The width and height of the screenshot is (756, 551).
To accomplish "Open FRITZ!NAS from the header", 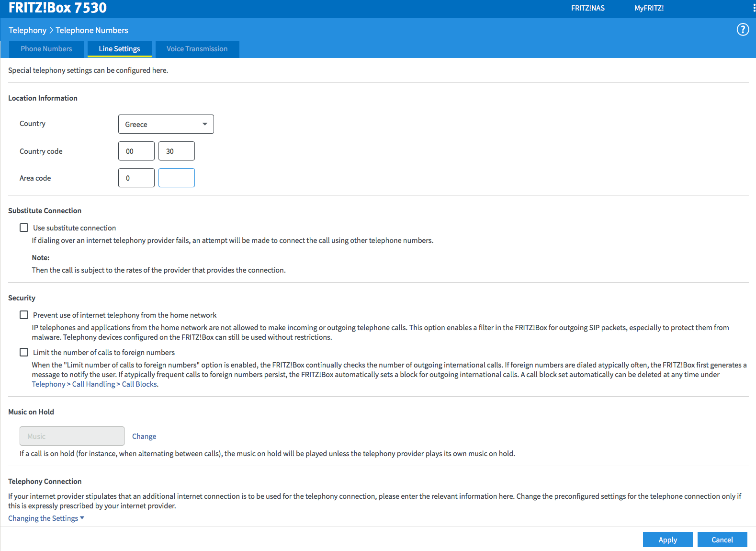I will [x=588, y=8].
